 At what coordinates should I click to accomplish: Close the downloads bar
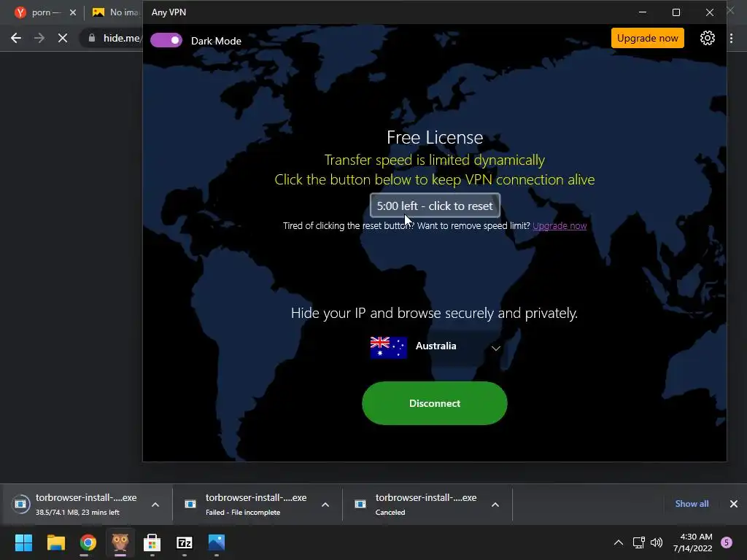pos(734,504)
